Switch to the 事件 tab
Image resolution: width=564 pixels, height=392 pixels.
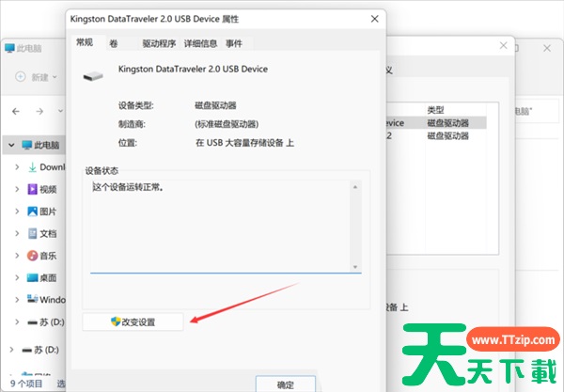[234, 44]
